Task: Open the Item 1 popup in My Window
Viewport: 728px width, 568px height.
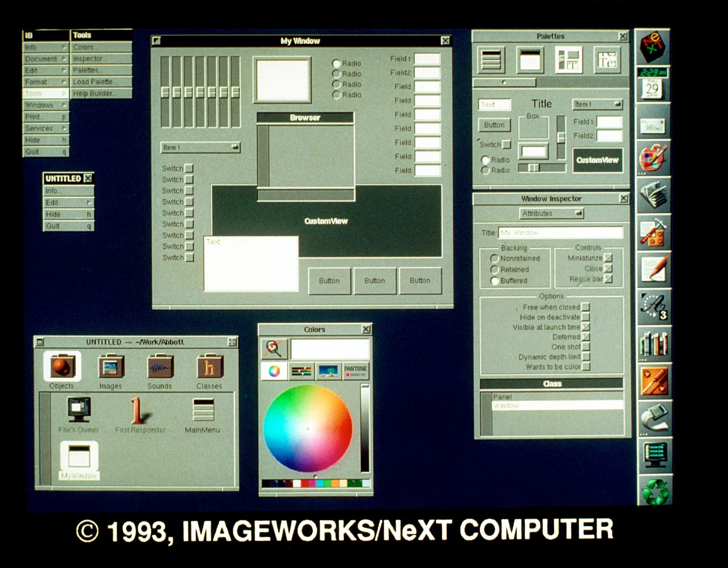Action: [200, 148]
